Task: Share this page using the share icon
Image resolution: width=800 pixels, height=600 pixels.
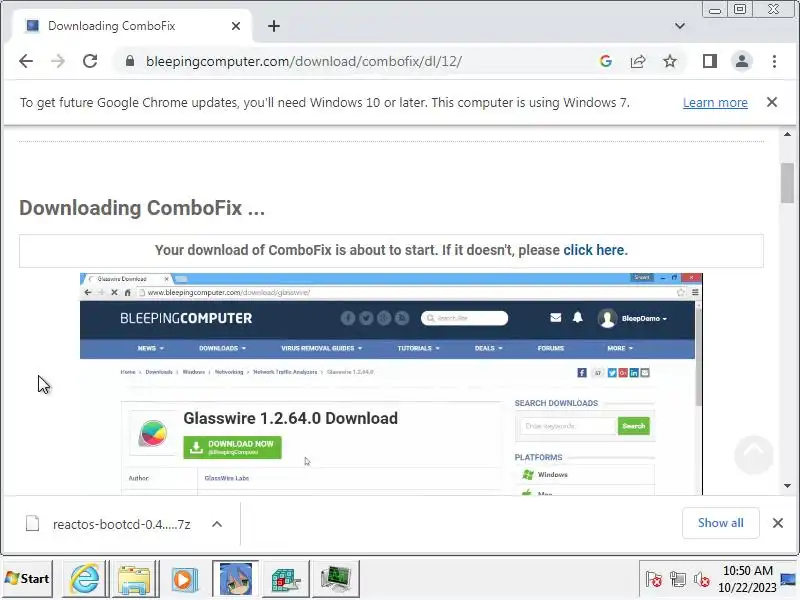Action: tap(638, 61)
